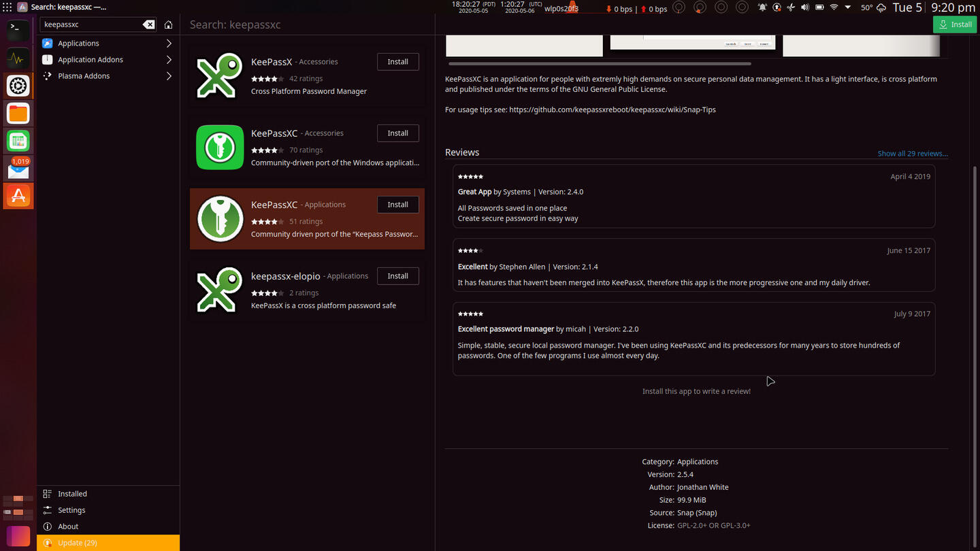Open the mail icon with 1,019 badge
This screenshot has width=980, height=551.
tap(18, 169)
